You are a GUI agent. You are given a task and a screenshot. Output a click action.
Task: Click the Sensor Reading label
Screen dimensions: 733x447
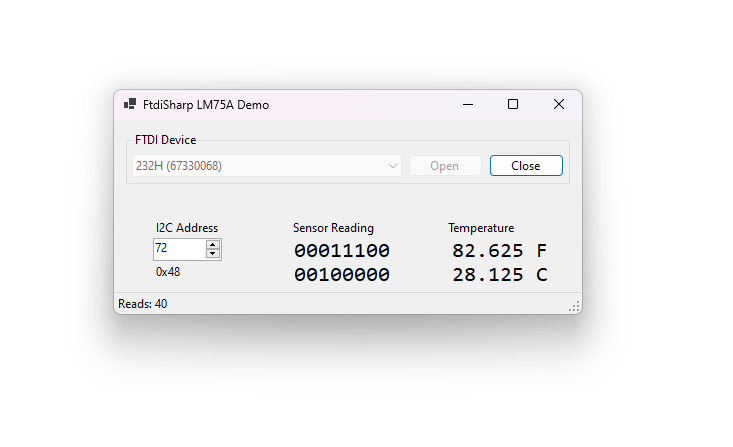pos(333,228)
